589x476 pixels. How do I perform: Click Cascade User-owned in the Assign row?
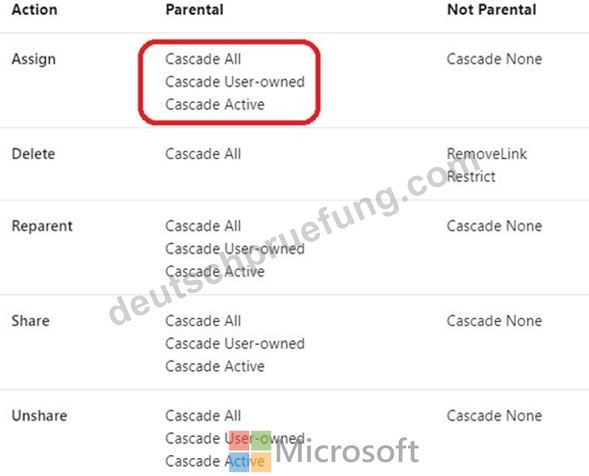point(235,82)
